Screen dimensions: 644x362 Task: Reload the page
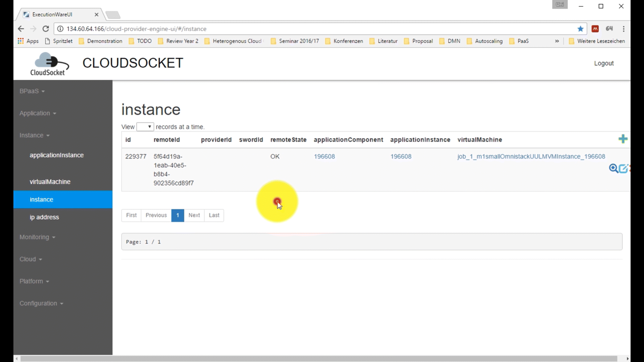tap(46, 29)
